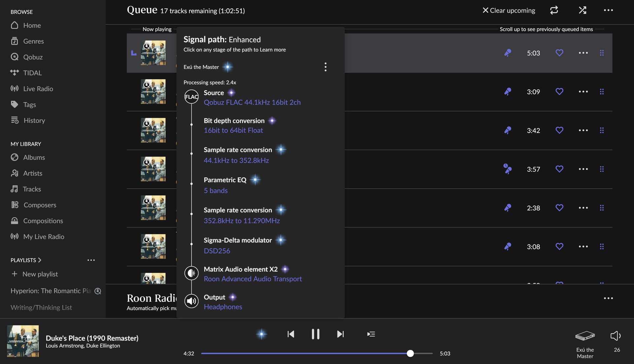634x364 pixels.
Task: Favorite the 3:08 track
Action: pos(559,247)
